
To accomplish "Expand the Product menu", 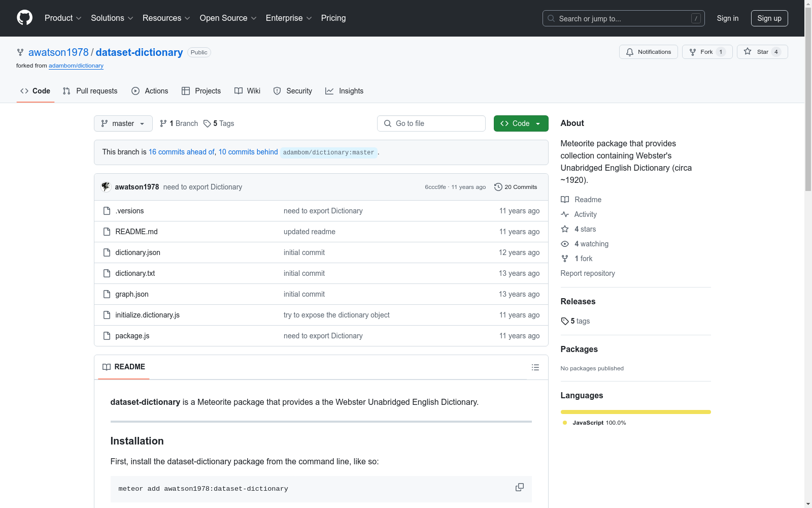I will [63, 18].
